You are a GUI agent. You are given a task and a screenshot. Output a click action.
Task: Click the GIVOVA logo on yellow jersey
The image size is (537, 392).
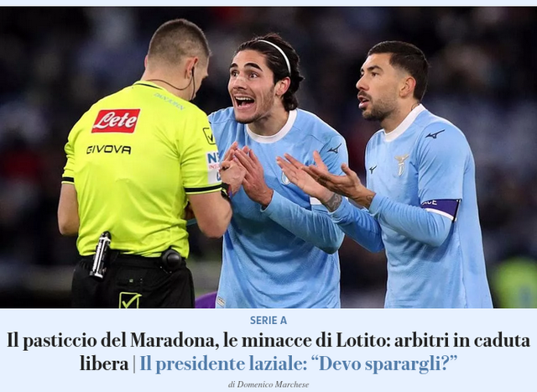tap(108, 149)
